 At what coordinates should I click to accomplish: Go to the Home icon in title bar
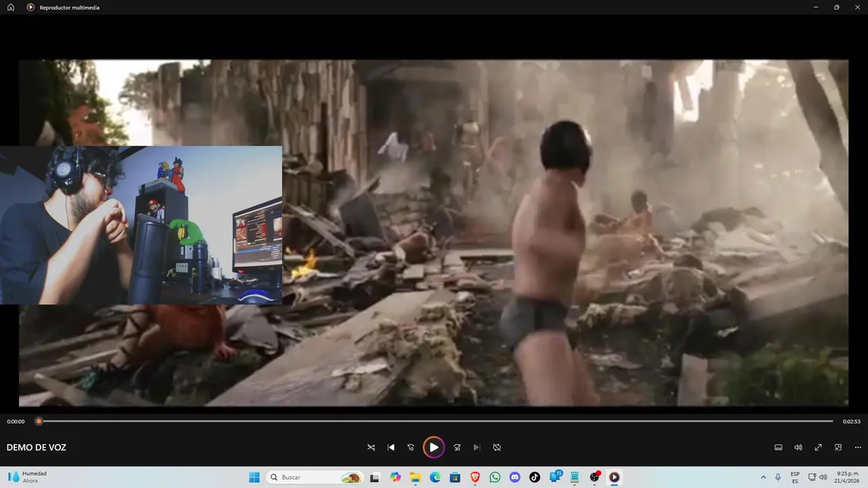point(11,7)
